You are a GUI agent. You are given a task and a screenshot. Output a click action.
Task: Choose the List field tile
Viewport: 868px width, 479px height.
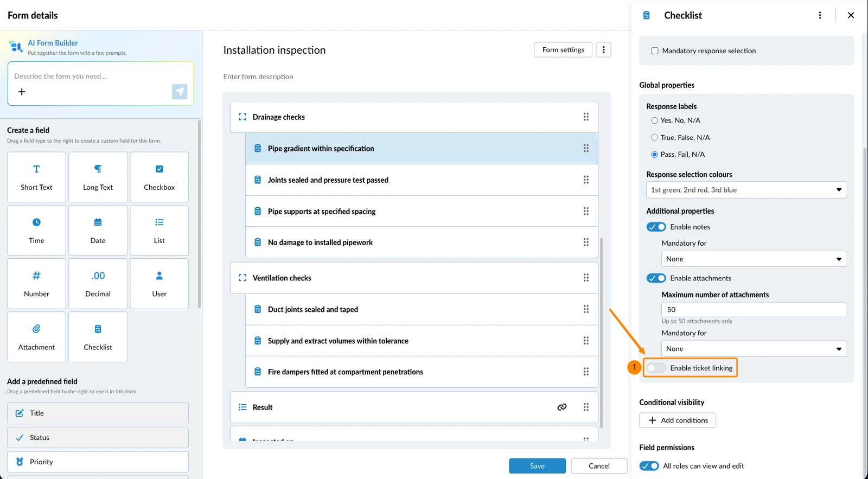(159, 231)
